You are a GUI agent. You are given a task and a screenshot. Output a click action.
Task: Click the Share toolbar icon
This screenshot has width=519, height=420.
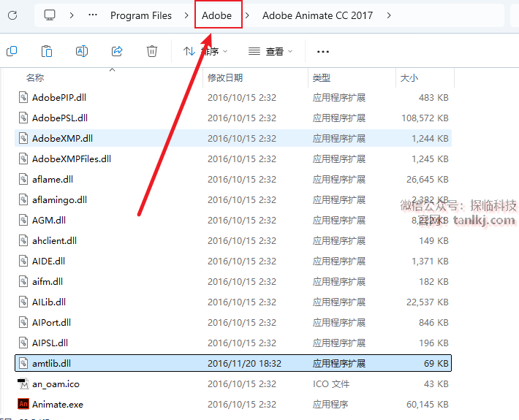coord(117,51)
